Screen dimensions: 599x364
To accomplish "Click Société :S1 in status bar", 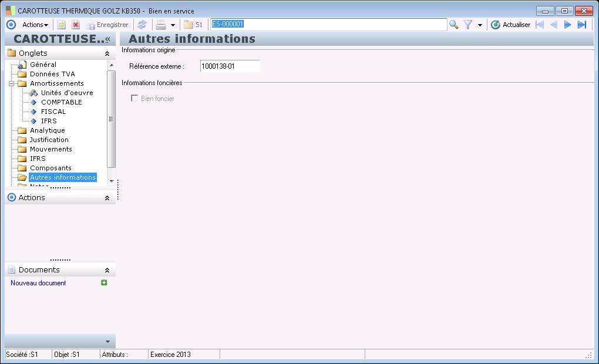I will 22,355.
